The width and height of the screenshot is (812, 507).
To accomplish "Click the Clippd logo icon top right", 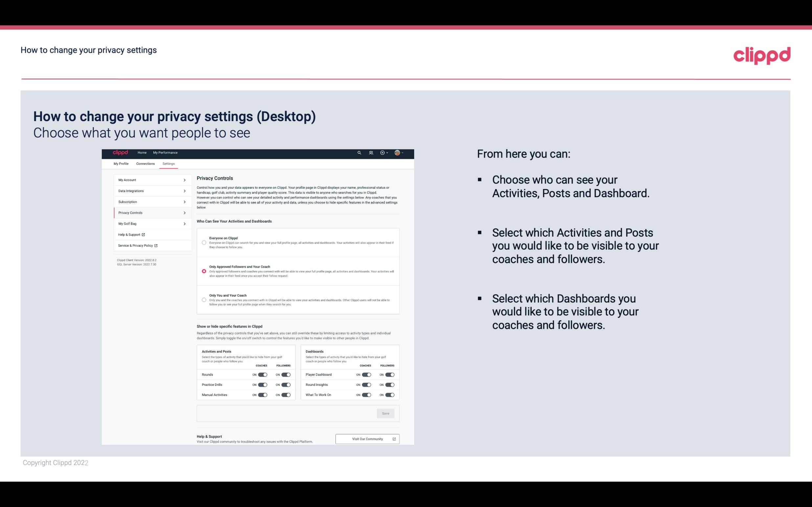I will point(762,55).
